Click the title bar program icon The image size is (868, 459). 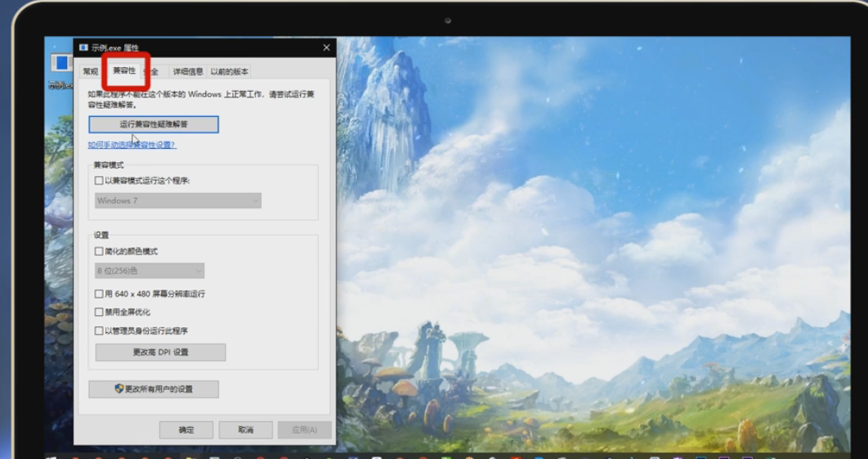[x=83, y=48]
